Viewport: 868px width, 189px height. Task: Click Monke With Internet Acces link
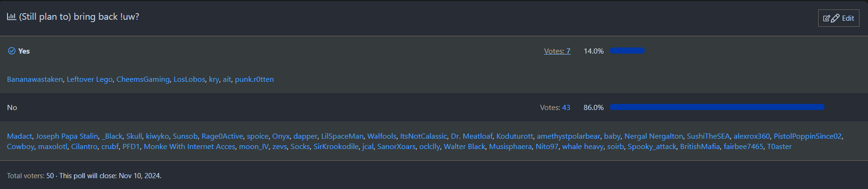point(189,147)
